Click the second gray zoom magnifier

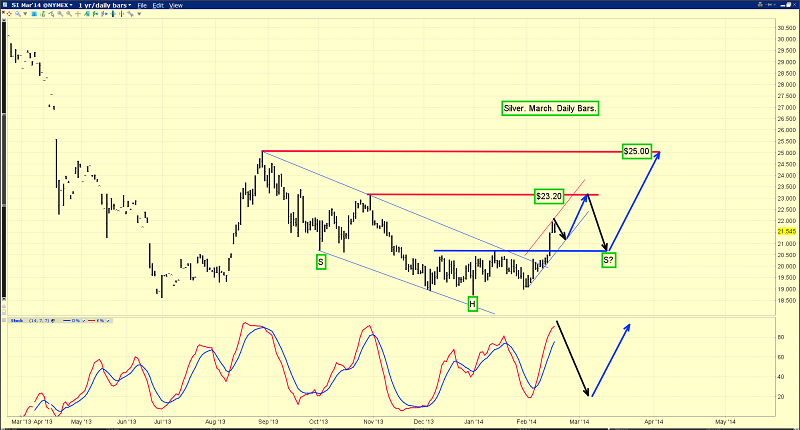click(68, 14)
